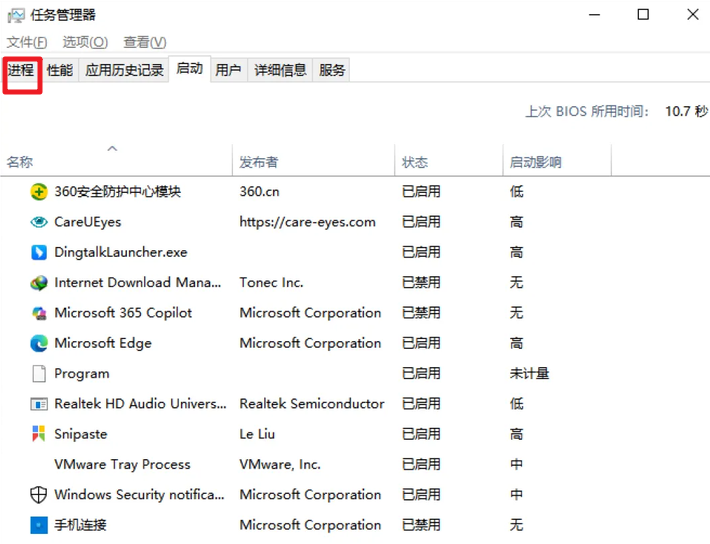
Task: Sort by the 名称 column header
Action: pos(116,162)
